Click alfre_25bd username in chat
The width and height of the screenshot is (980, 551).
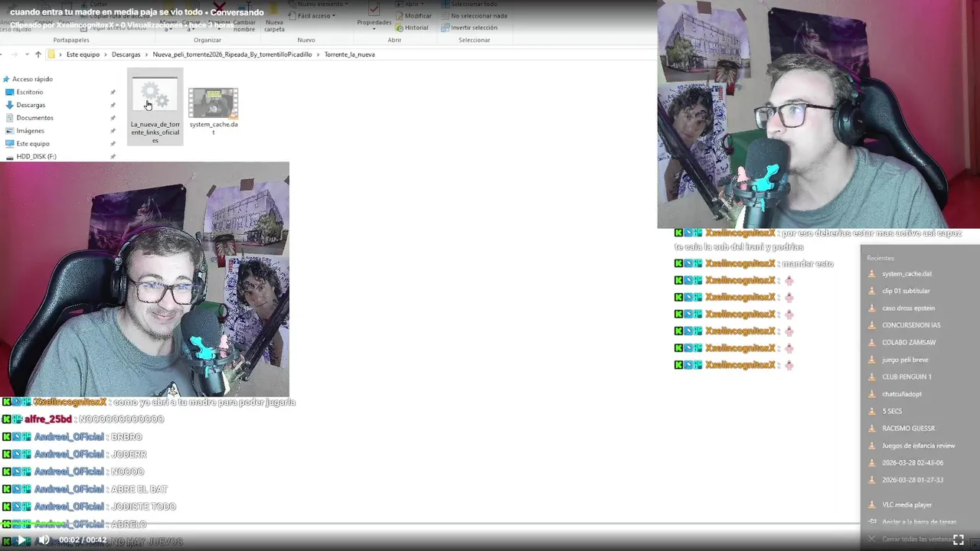click(x=48, y=419)
